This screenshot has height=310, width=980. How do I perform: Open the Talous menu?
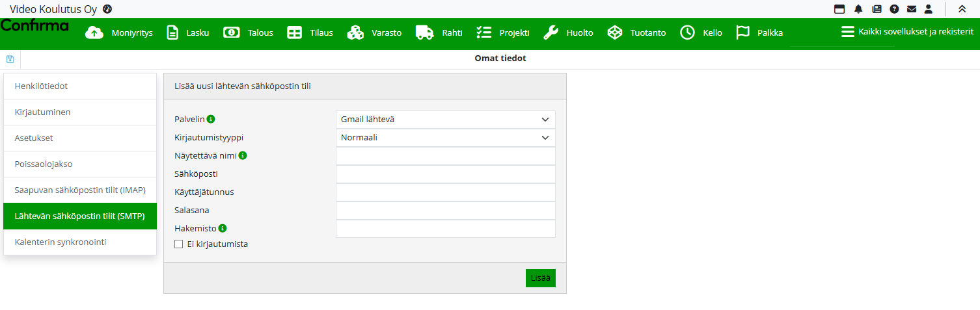click(248, 32)
